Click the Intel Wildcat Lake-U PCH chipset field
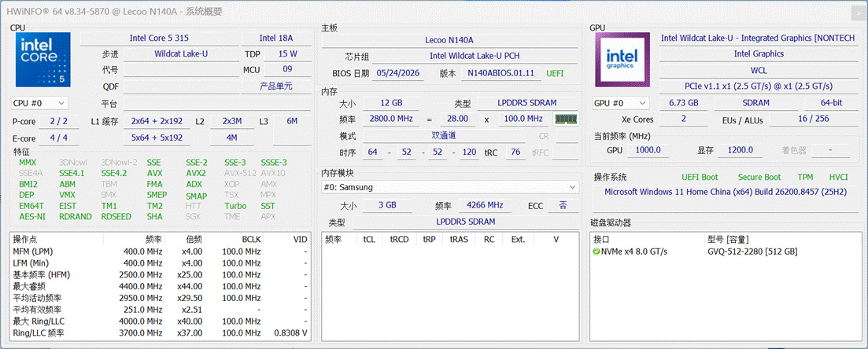868x349 pixels. (475, 56)
